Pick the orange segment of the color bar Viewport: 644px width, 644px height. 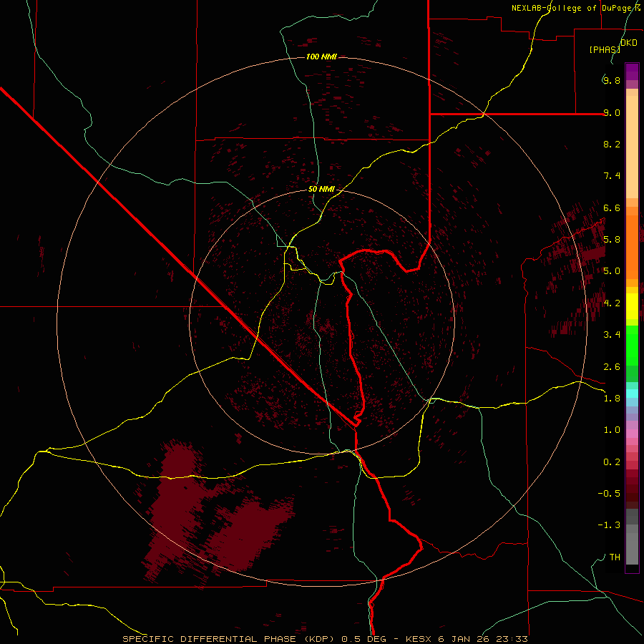tap(632, 246)
